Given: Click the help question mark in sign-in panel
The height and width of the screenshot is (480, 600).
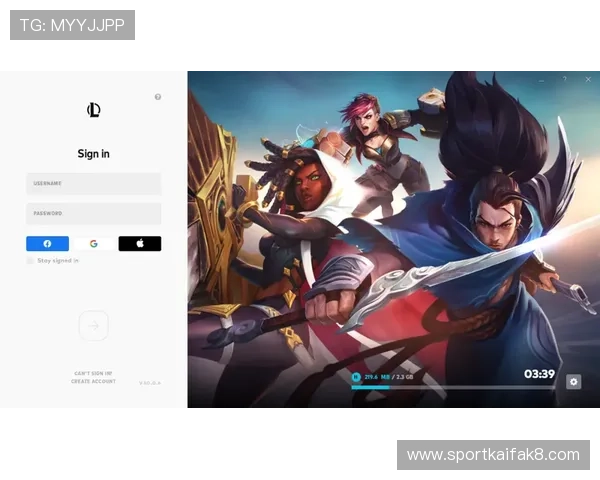Looking at the screenshot, I should point(158,97).
